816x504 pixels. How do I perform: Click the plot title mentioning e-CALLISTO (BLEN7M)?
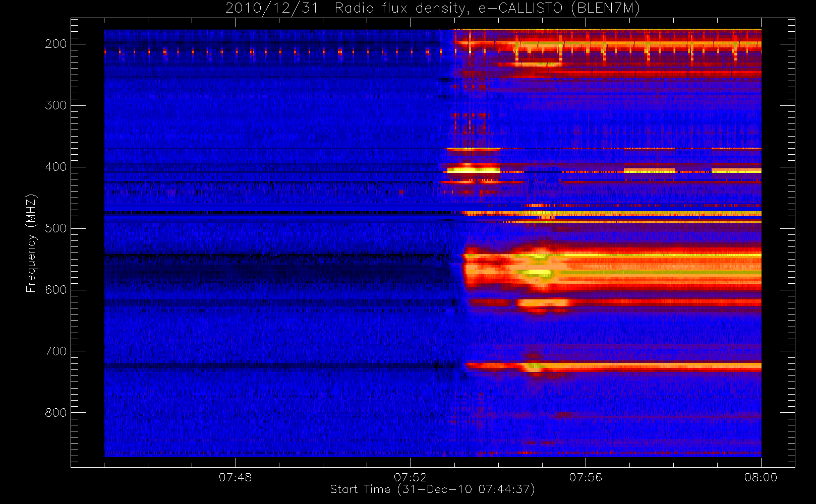click(x=432, y=9)
